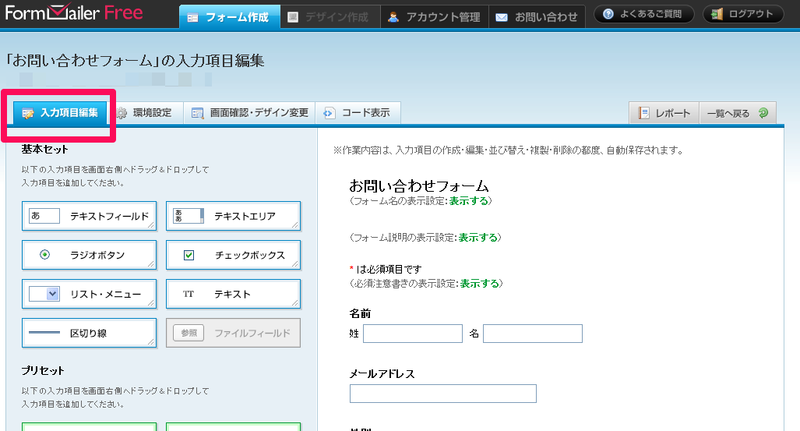Toggle フォーム名の表示設定 表示する link
Image resolution: width=800 pixels, height=431 pixels.
click(468, 201)
